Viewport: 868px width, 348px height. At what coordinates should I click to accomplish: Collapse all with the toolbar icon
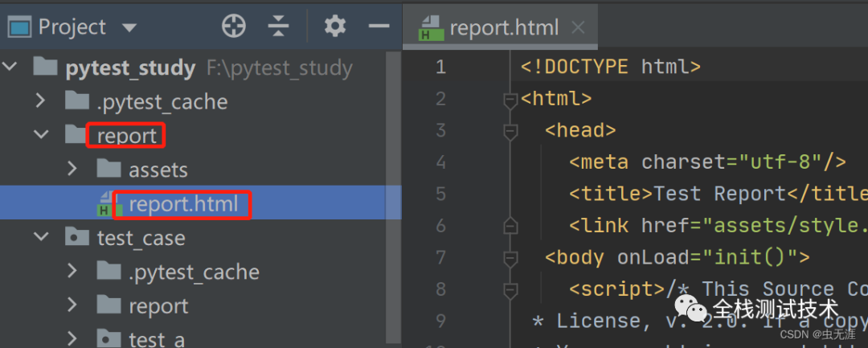[278, 26]
